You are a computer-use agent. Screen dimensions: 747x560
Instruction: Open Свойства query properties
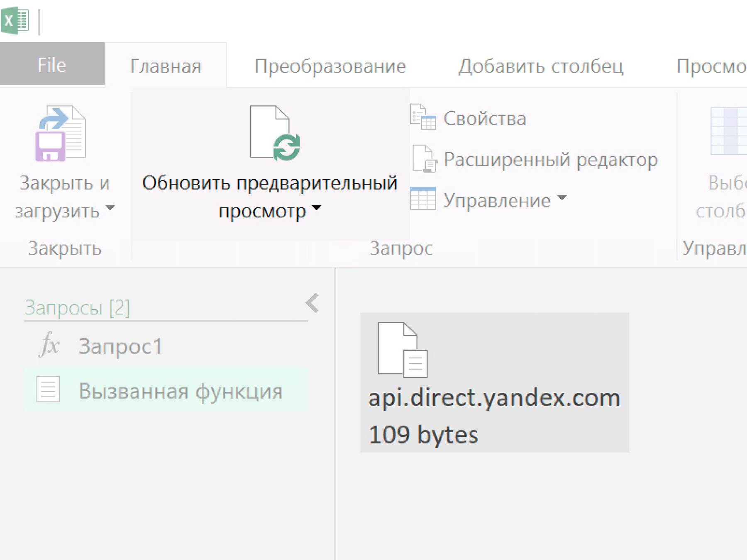click(485, 119)
